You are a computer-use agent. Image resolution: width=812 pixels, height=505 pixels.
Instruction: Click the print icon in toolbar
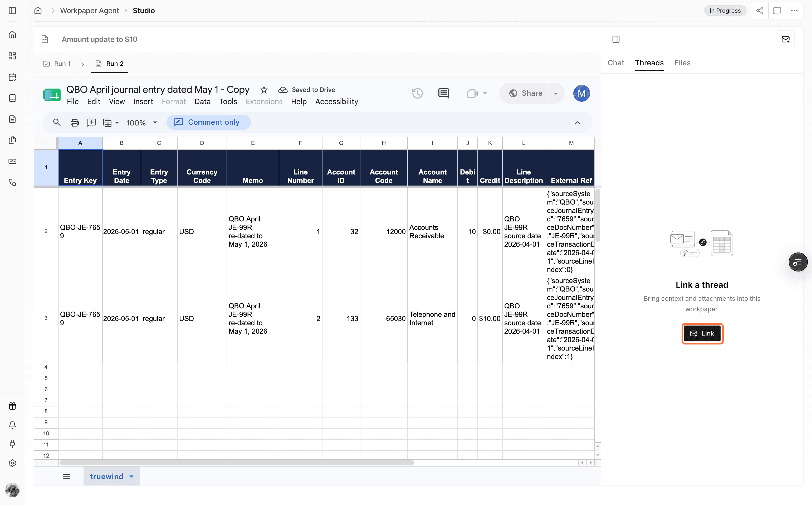(x=75, y=123)
